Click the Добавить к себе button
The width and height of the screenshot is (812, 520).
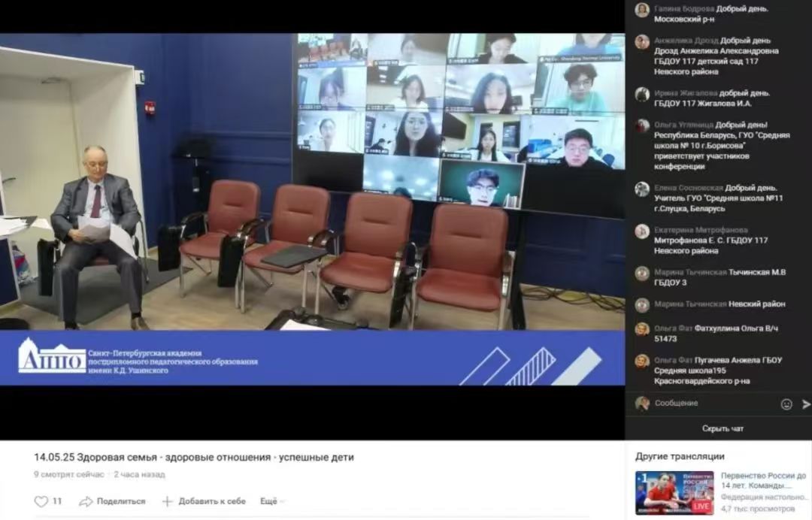click(x=204, y=501)
